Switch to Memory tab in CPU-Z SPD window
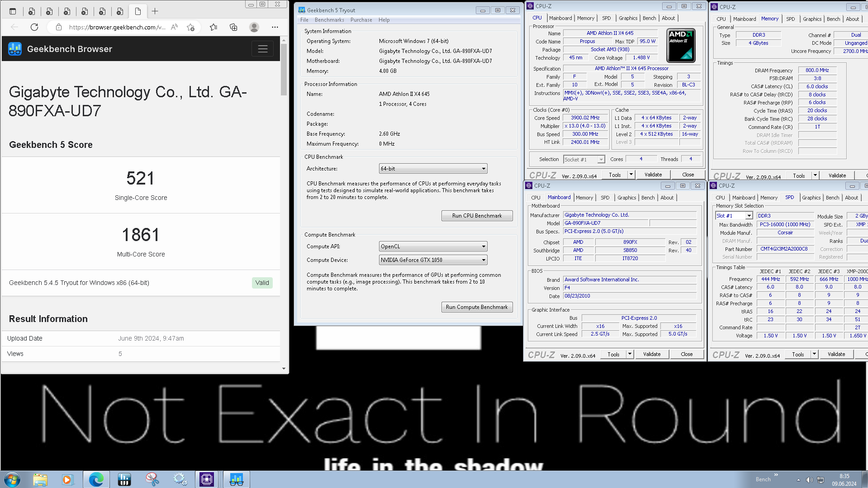Viewport: 868px width, 488px height. pyautogui.click(x=768, y=198)
